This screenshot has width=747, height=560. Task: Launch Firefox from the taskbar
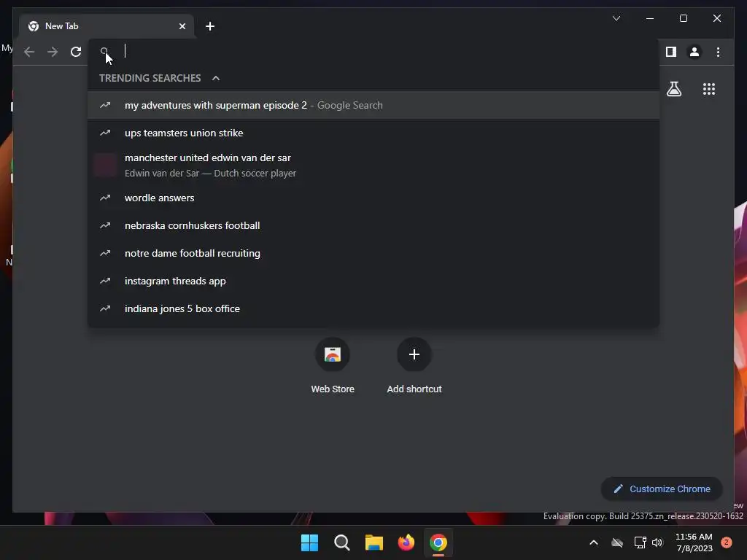coord(406,542)
